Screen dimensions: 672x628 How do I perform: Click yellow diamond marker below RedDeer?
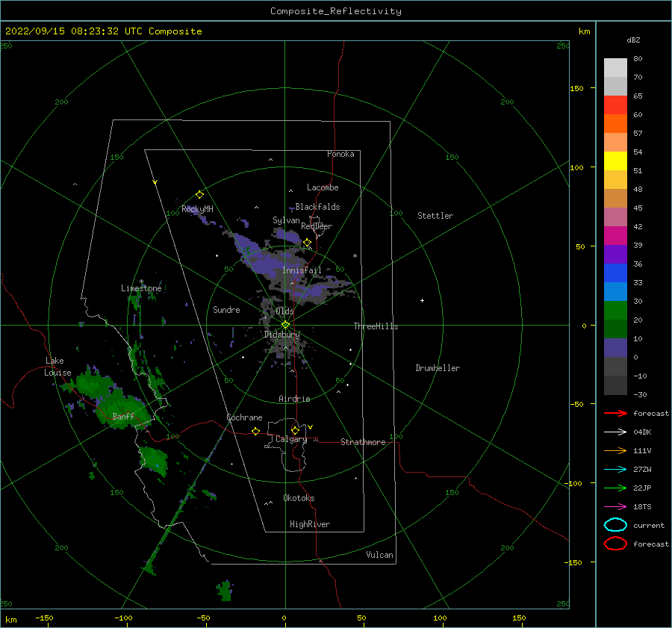click(307, 243)
